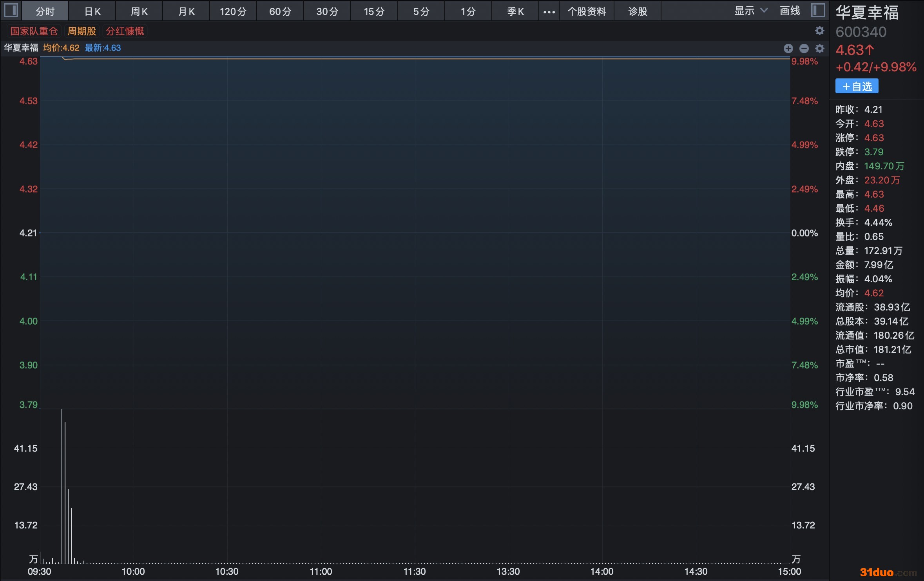This screenshot has height=581, width=924.
Task: Open chart settings gear beside zoom icons
Action: click(x=819, y=48)
